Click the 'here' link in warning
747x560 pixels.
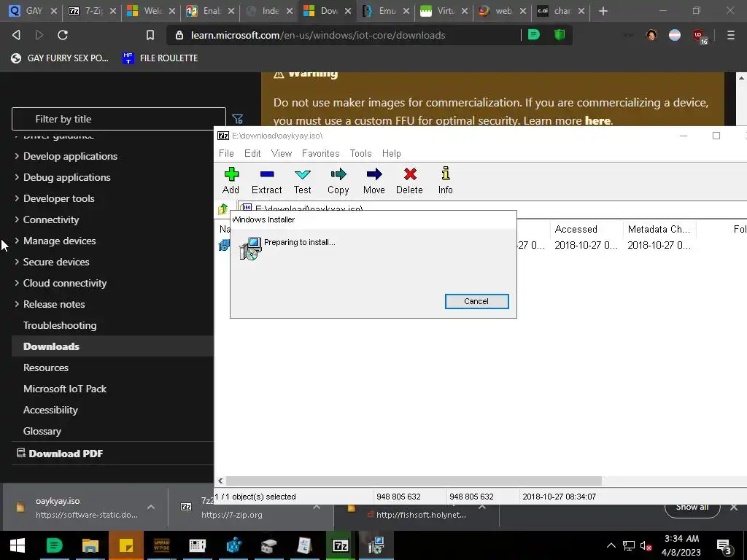[597, 120]
